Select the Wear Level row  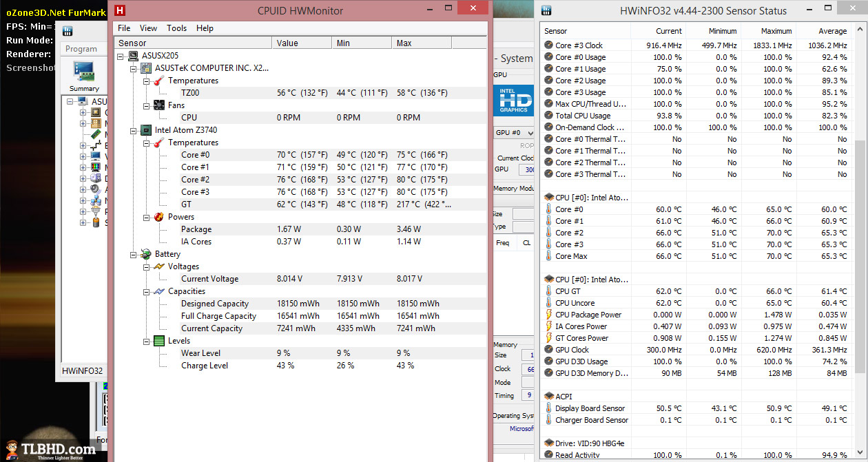[x=300, y=353]
